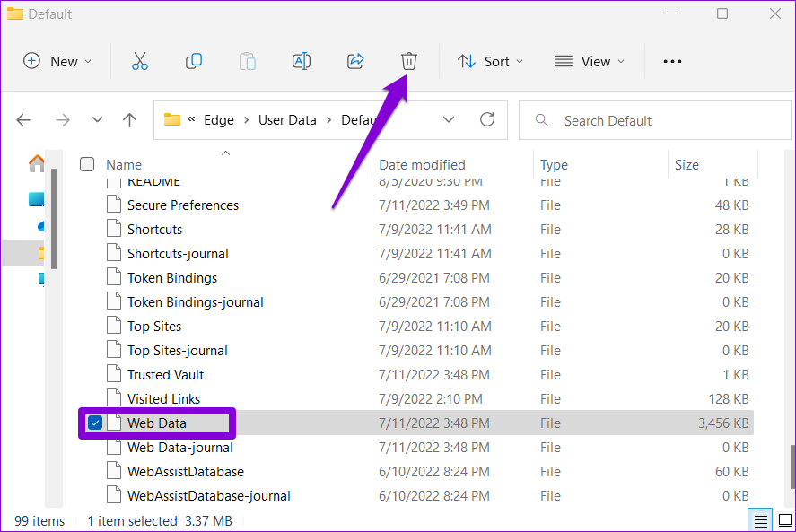The height and width of the screenshot is (532, 796).
Task: Click the Cut scissors icon
Action: tap(139, 61)
